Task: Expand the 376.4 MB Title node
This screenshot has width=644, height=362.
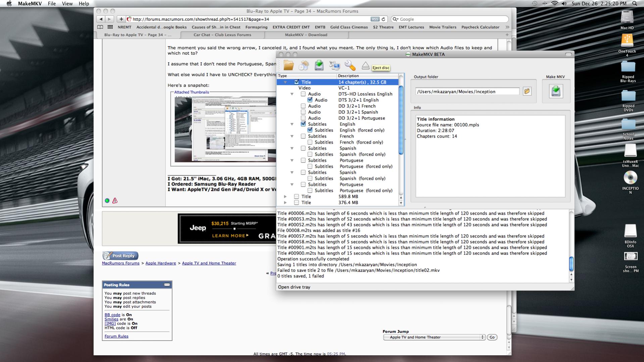Action: tap(285, 203)
